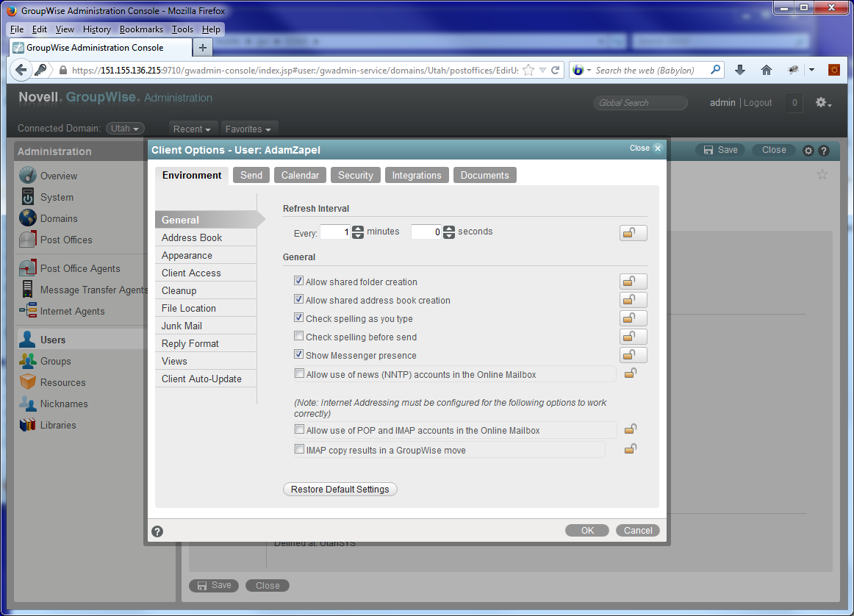This screenshot has width=854, height=616.
Task: Switch to the Integrations tab
Action: point(417,176)
